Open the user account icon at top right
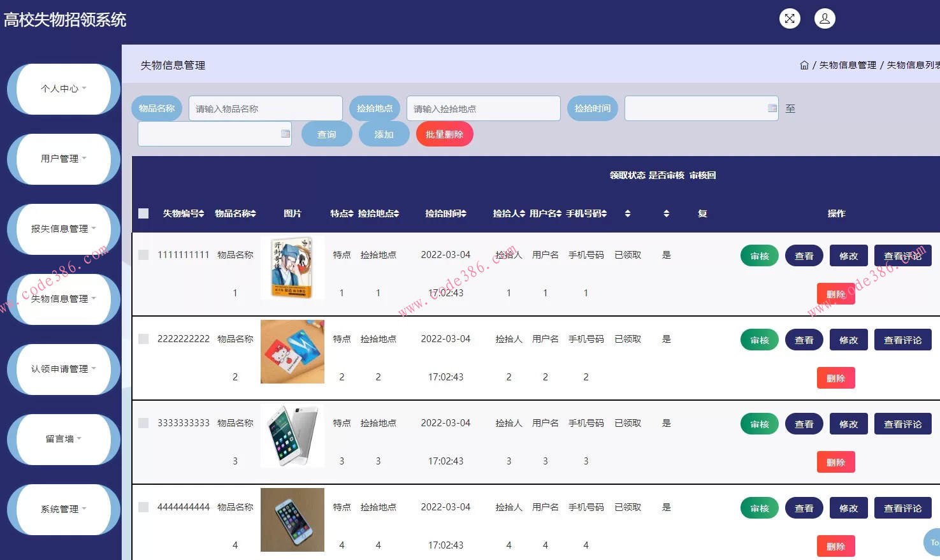Screen dimensions: 940x560 click(x=825, y=18)
